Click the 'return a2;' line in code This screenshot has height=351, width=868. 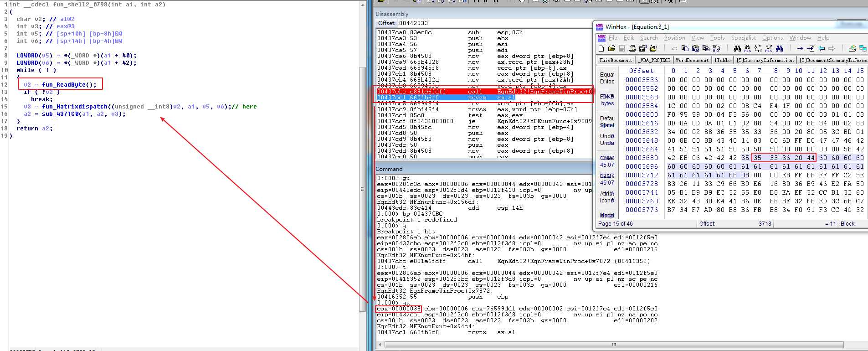coord(35,129)
